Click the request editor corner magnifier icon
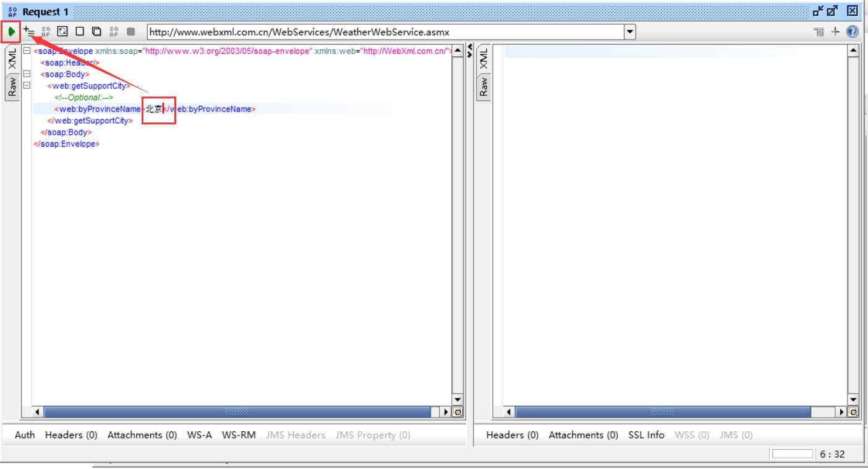This screenshot has height=469, width=868. 458,411
